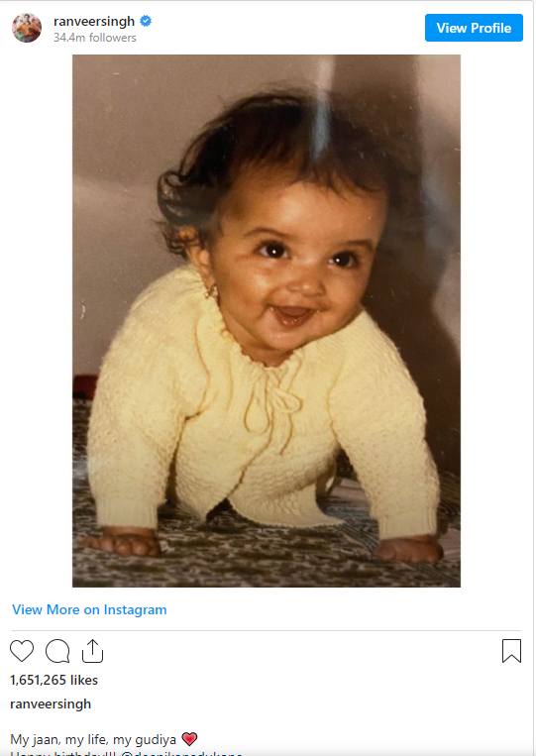This screenshot has width=536, height=756.
Task: Click the blue verified badge
Action: pos(146,21)
